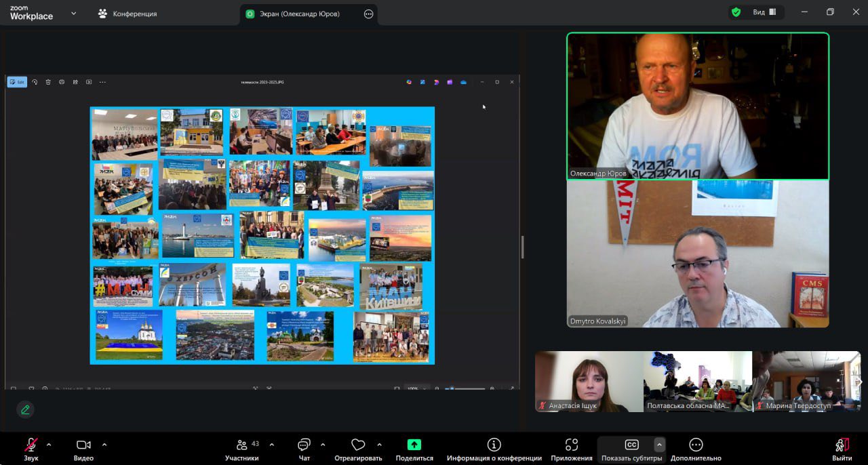Click the green annotate pencil button

coord(25,409)
